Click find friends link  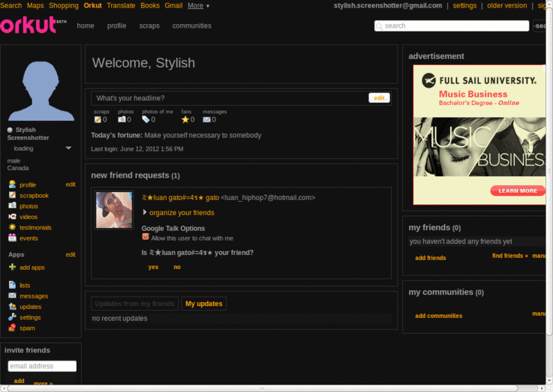click(x=510, y=256)
